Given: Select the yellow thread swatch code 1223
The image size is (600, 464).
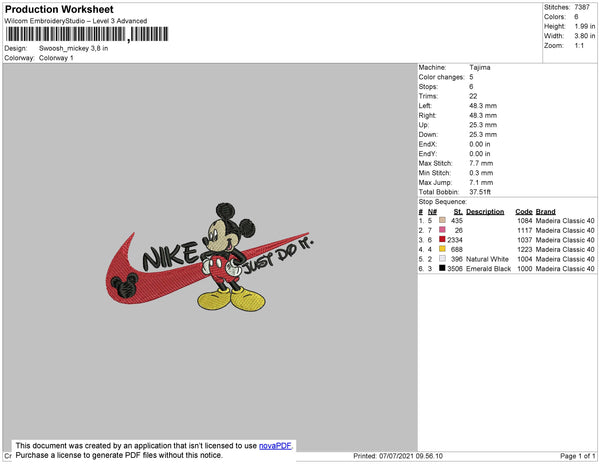Looking at the screenshot, I should point(442,249).
